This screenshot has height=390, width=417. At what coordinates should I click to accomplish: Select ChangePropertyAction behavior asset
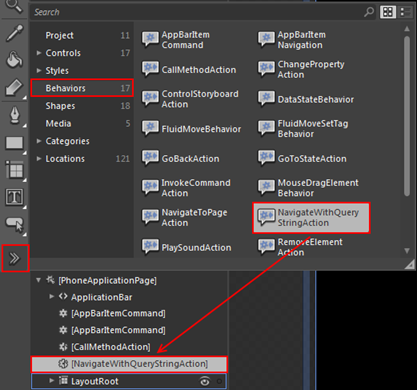[x=301, y=69]
